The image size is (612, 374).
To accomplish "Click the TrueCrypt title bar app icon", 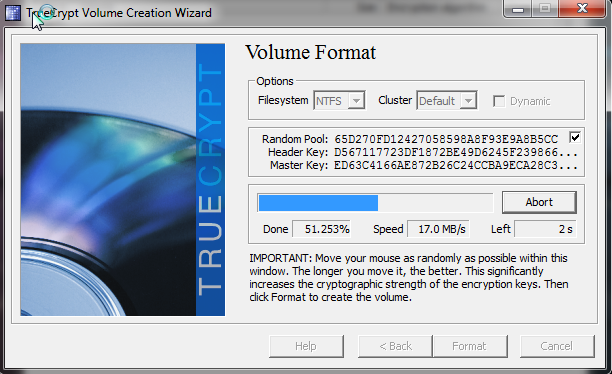I will [13, 13].
